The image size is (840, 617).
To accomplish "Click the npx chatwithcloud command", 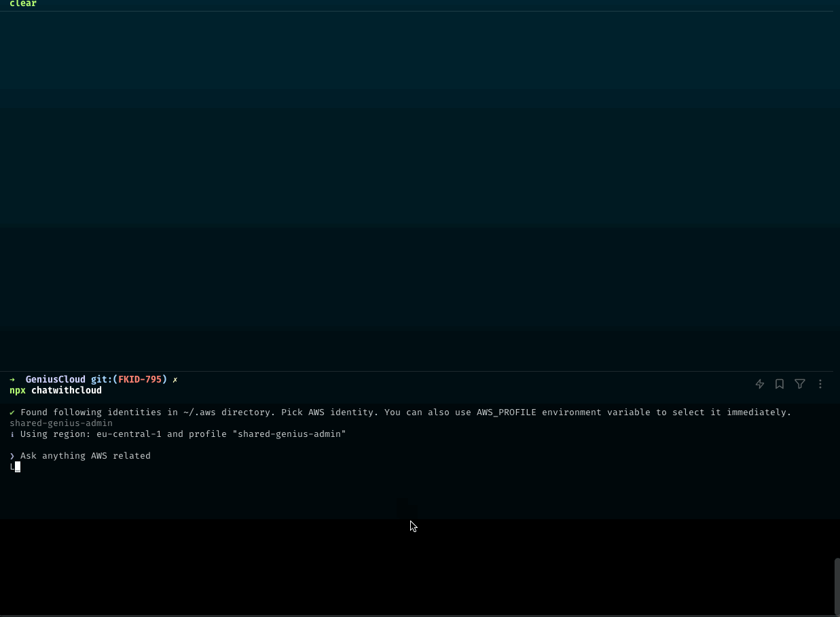I will 55,390.
